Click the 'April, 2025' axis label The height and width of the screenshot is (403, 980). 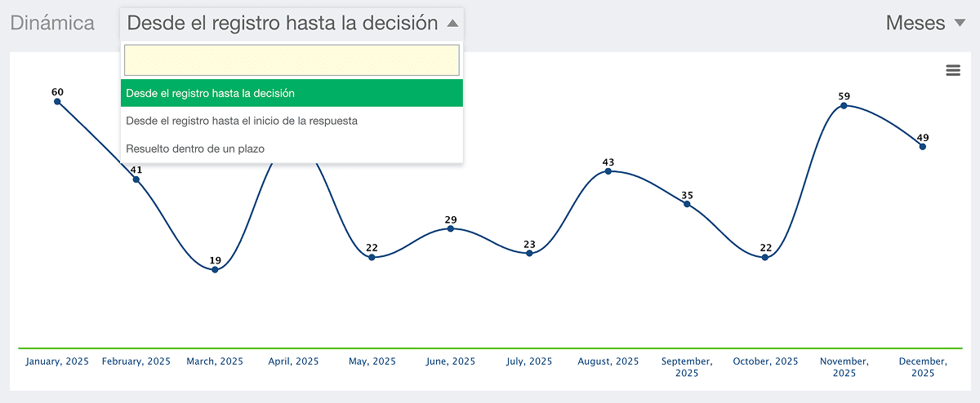pos(294,361)
